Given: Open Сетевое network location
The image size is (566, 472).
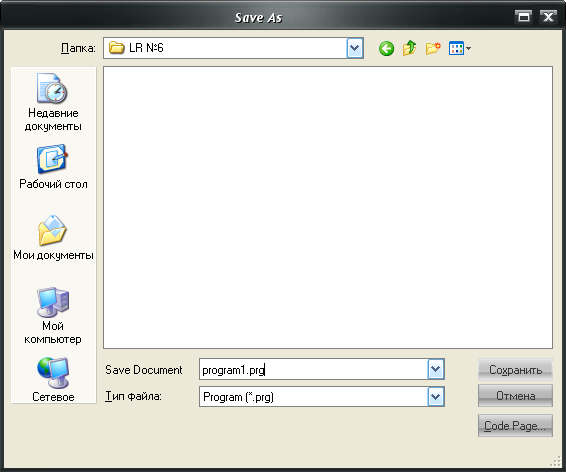Looking at the screenshot, I should click(53, 380).
